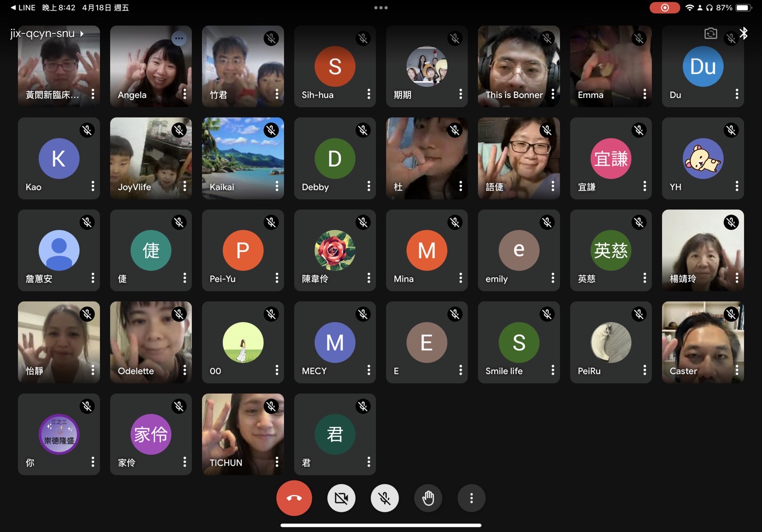The height and width of the screenshot is (532, 762).
Task: Tap the screen recording indicator in status bar
Action: [x=664, y=7]
